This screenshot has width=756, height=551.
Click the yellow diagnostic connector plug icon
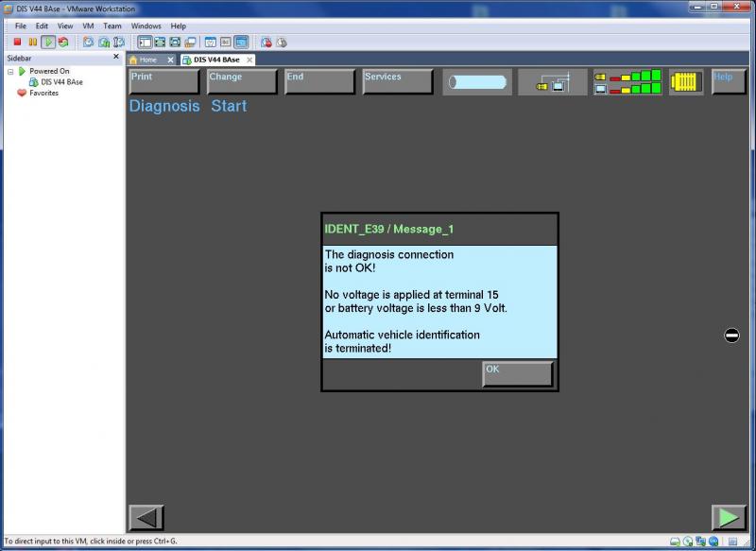(x=686, y=82)
